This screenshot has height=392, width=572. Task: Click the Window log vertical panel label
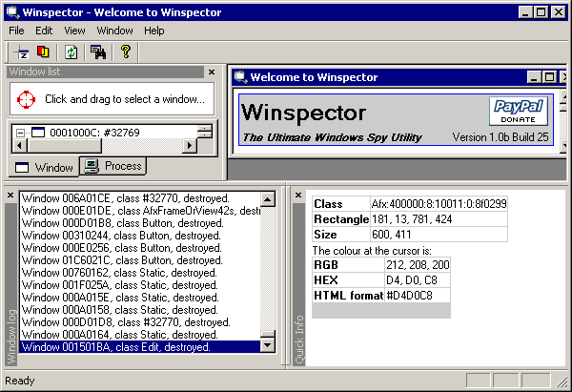coord(11,337)
